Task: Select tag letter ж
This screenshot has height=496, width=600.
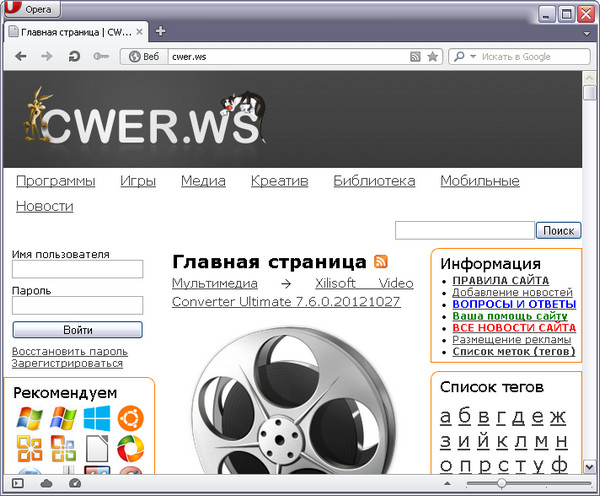Action: click(558, 416)
